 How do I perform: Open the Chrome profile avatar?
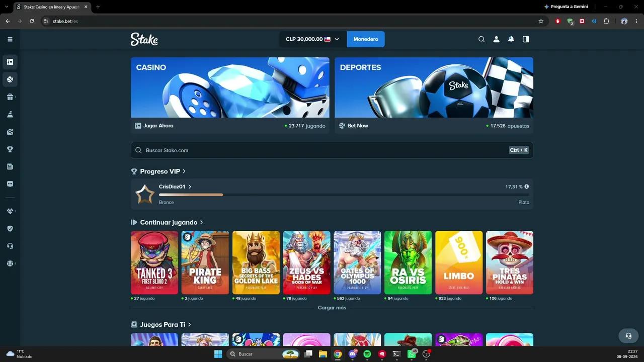[624, 21]
